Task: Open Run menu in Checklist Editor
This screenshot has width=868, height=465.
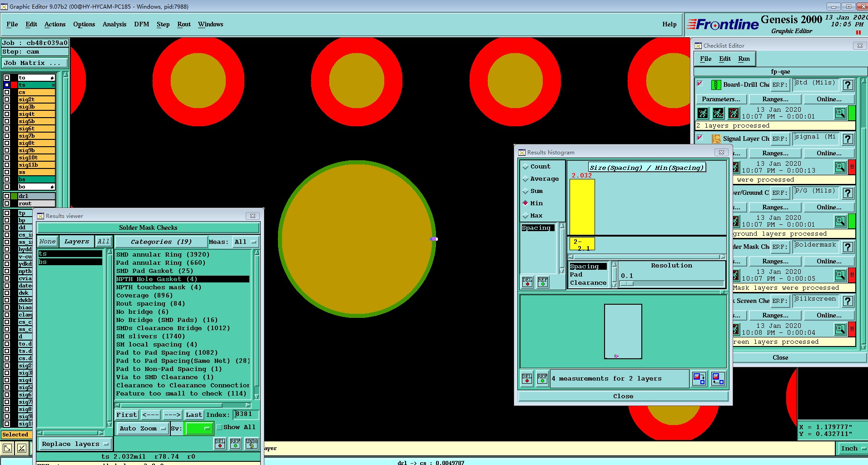Action: tap(744, 59)
